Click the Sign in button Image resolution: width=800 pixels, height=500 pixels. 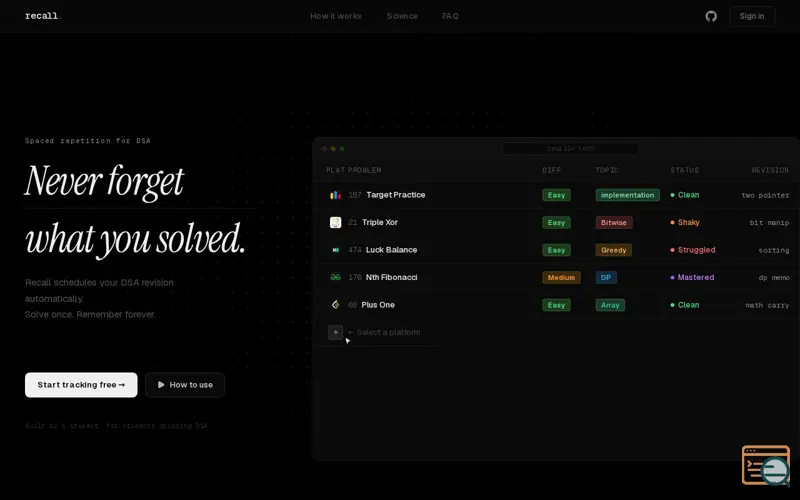pos(752,16)
